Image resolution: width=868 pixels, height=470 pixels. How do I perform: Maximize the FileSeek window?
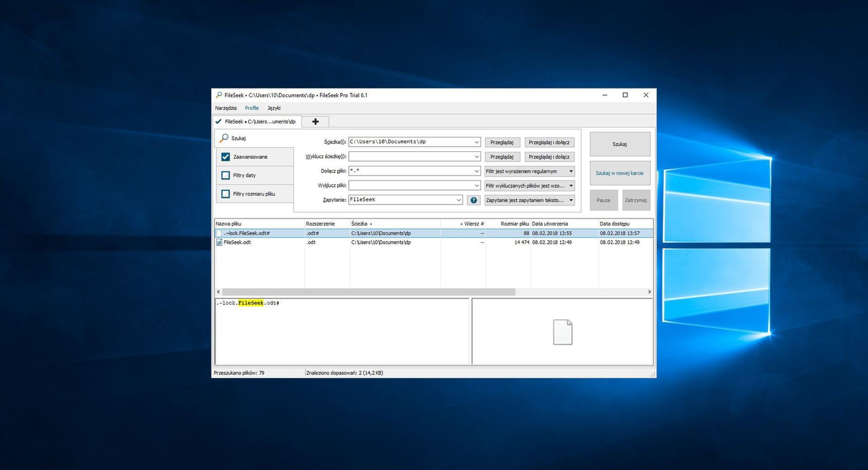click(x=625, y=95)
